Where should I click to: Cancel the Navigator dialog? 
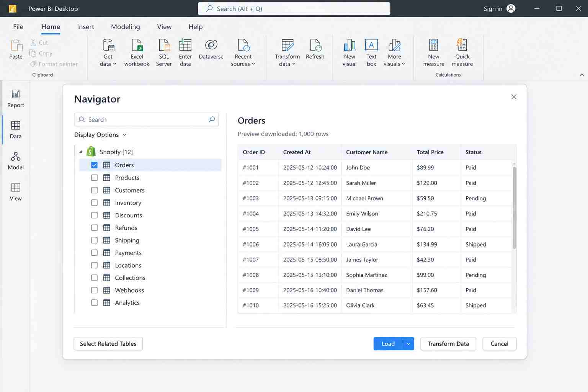(500, 344)
